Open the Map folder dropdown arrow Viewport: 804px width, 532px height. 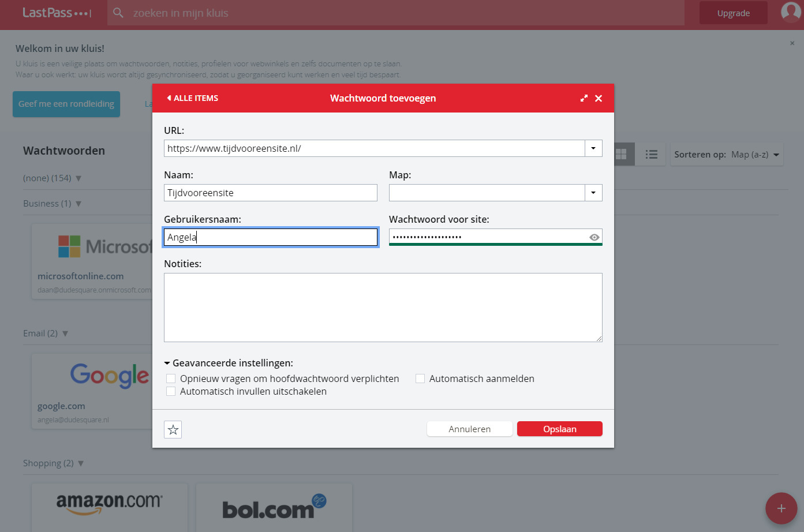pyautogui.click(x=593, y=193)
